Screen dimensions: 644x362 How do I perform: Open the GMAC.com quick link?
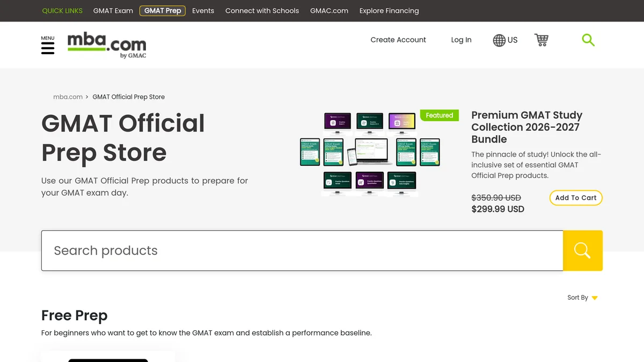[329, 11]
